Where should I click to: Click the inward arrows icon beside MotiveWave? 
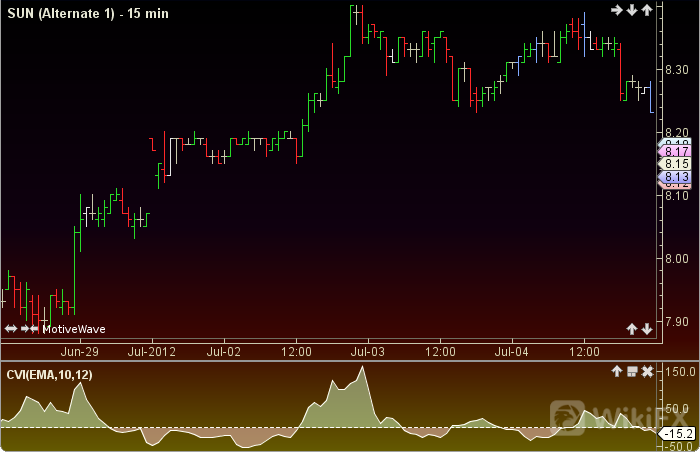[x=30, y=328]
